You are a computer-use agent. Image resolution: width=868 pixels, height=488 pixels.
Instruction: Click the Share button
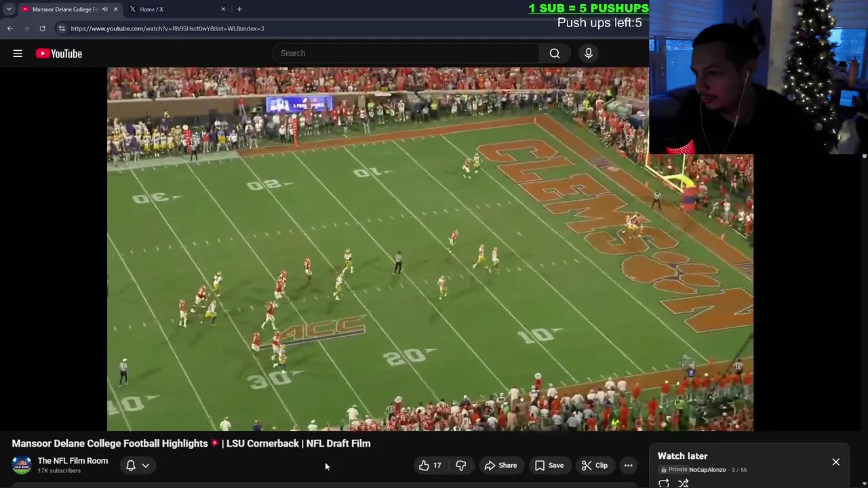[500, 466]
